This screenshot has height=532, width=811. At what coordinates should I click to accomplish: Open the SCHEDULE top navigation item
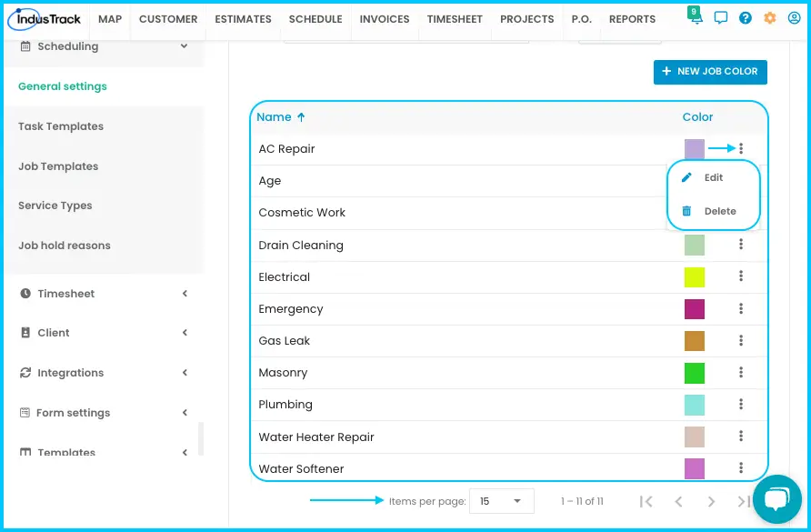tap(315, 19)
